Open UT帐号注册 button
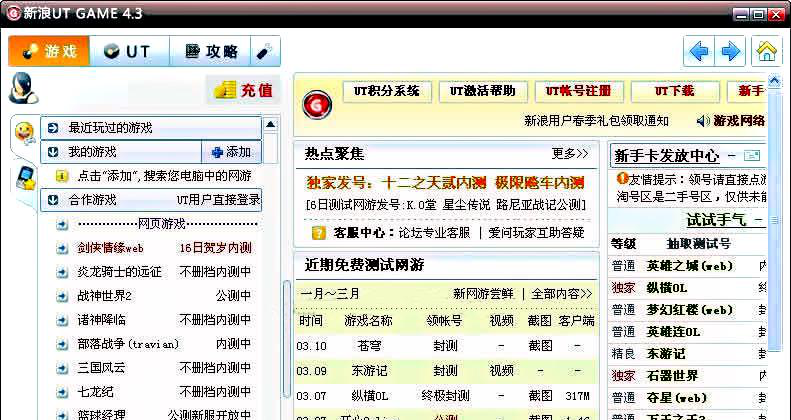The image size is (791, 420). (x=579, y=91)
